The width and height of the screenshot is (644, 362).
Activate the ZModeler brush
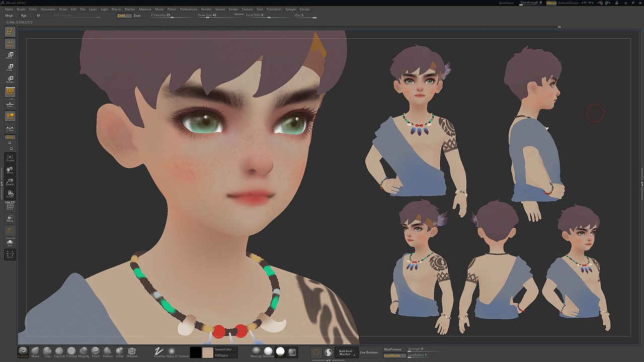(x=132, y=352)
